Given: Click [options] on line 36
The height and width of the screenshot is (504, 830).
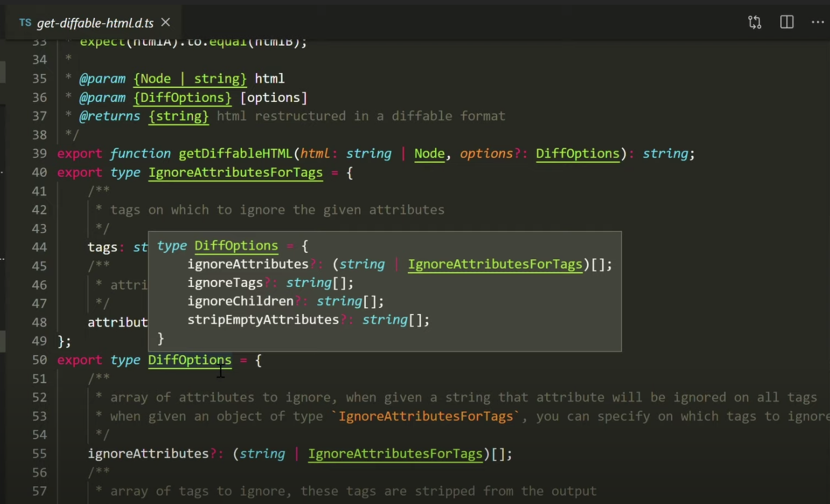Looking at the screenshot, I should tap(274, 98).
